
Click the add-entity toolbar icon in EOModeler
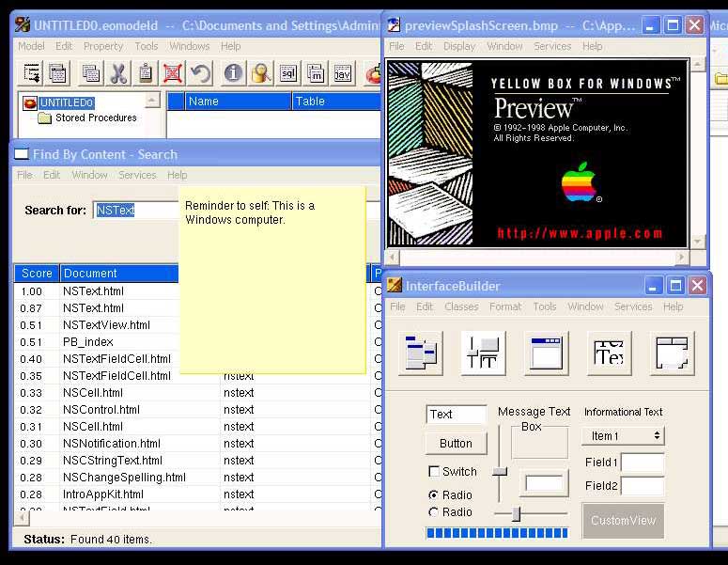(x=32, y=73)
